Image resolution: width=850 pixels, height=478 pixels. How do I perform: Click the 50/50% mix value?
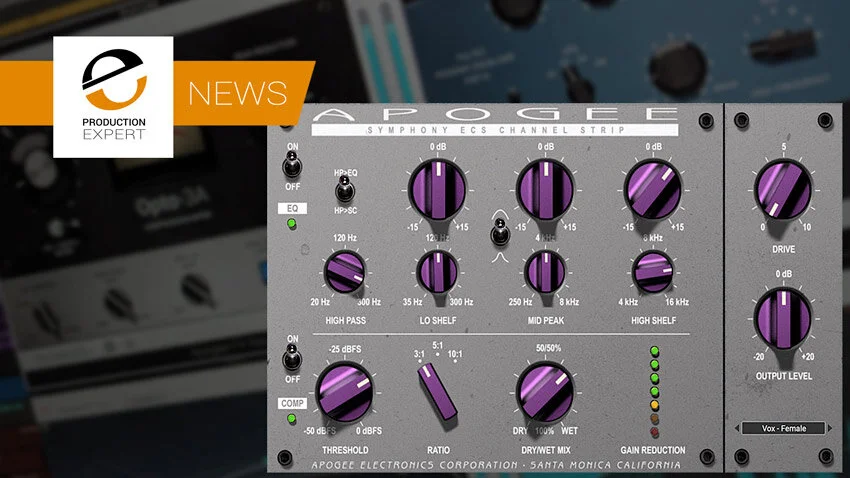[x=548, y=348]
